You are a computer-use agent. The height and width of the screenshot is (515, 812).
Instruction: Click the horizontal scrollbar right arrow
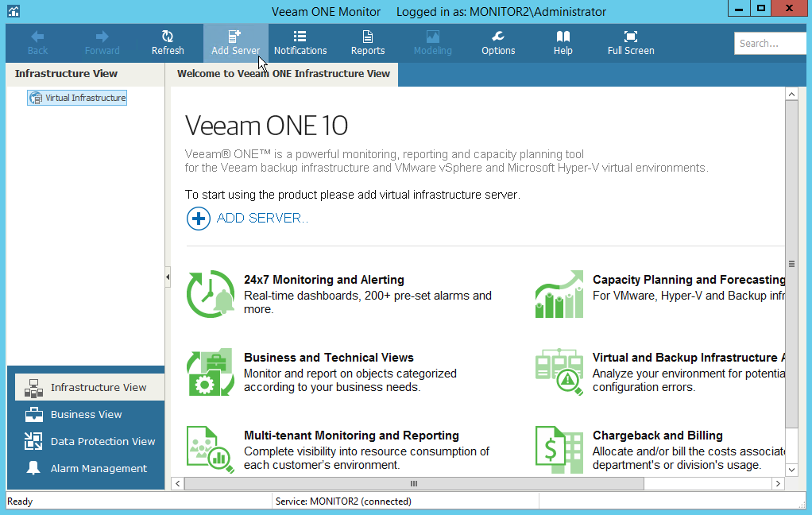pos(778,483)
